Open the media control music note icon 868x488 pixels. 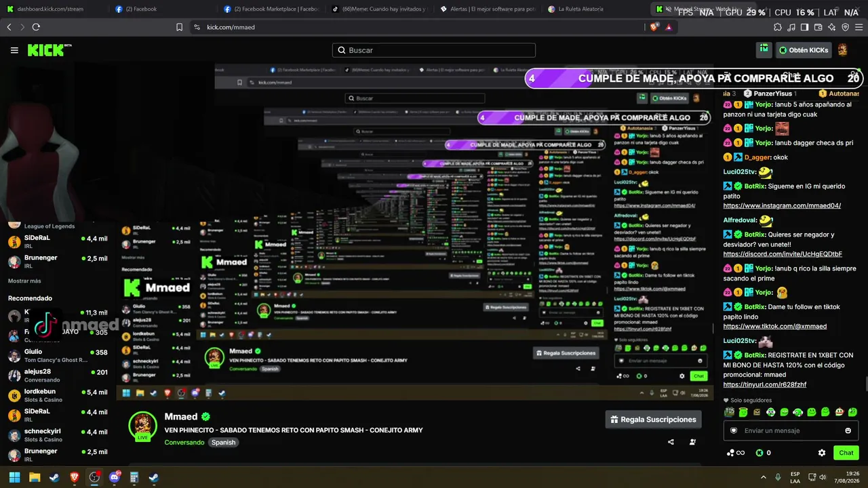(x=791, y=27)
